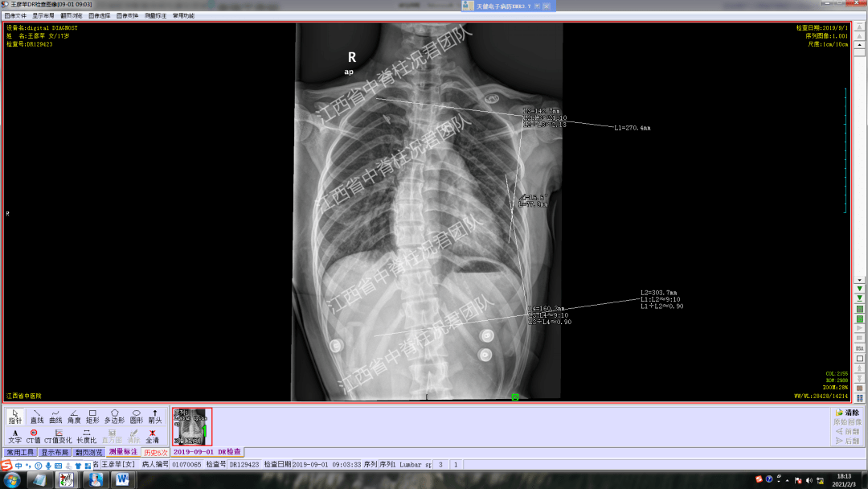This screenshot has width=868, height=489.
Task: Activate the CT值 measurement tool
Action: [x=33, y=436]
